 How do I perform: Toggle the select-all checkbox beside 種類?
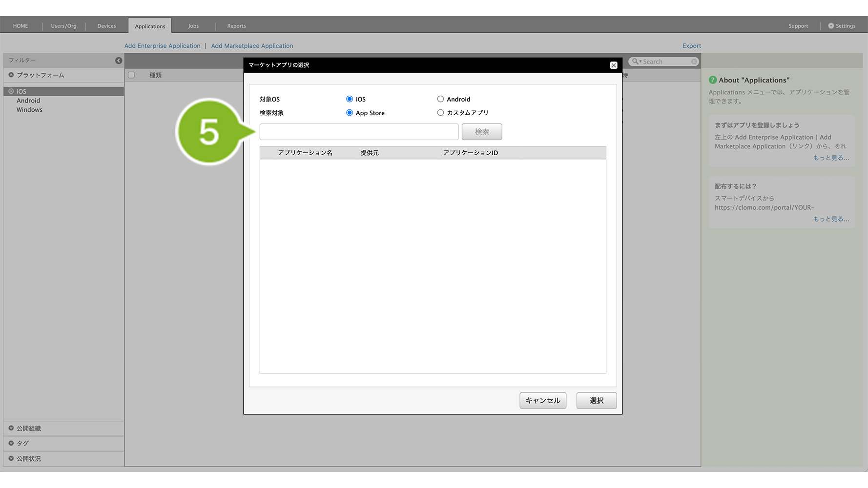point(131,75)
